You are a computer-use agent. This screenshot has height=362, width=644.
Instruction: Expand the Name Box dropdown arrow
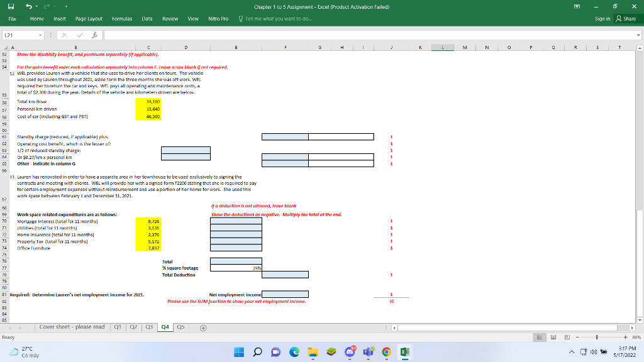point(40,35)
